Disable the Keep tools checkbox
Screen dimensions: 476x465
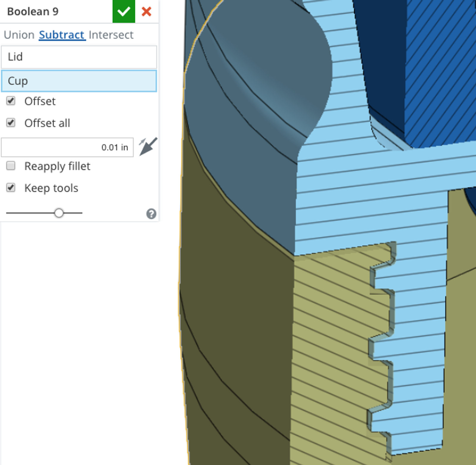(11, 188)
